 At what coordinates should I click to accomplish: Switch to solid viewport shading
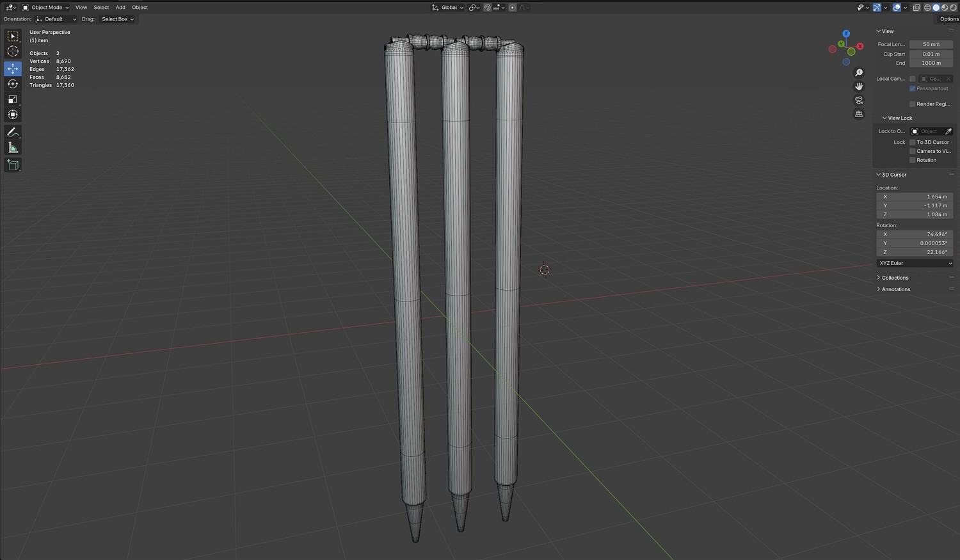pos(936,8)
